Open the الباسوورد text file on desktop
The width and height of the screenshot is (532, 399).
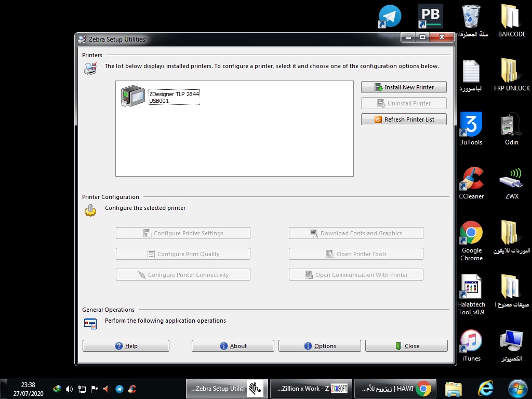click(471, 76)
